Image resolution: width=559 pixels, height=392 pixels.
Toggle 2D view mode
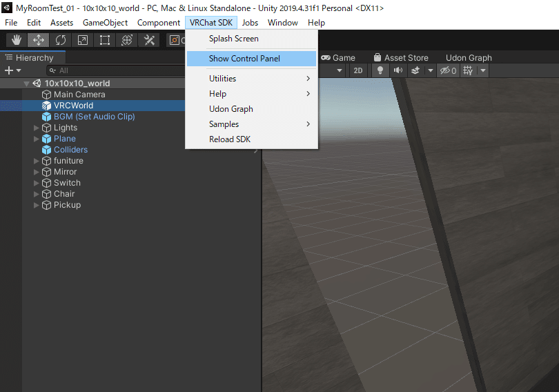(x=358, y=70)
